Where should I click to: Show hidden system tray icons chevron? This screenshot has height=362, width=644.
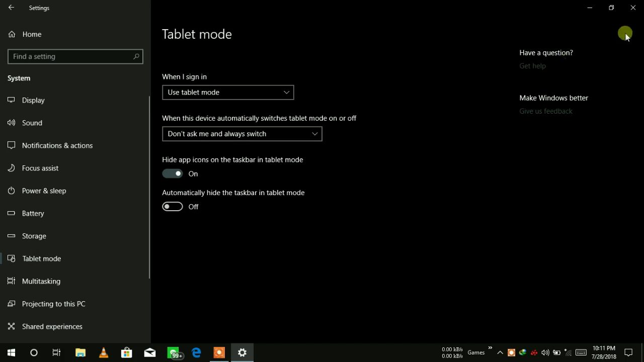coord(500,352)
